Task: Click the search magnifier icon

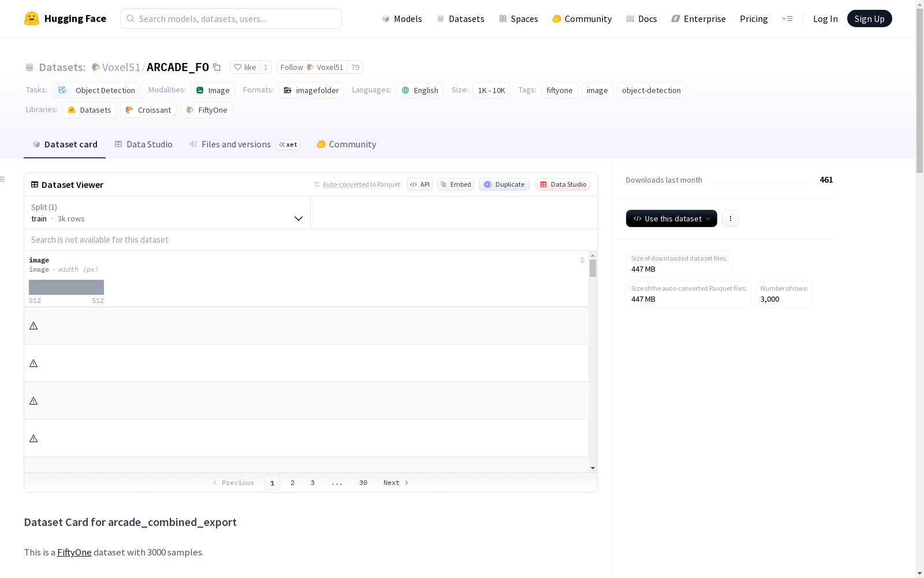Action: 131,18
